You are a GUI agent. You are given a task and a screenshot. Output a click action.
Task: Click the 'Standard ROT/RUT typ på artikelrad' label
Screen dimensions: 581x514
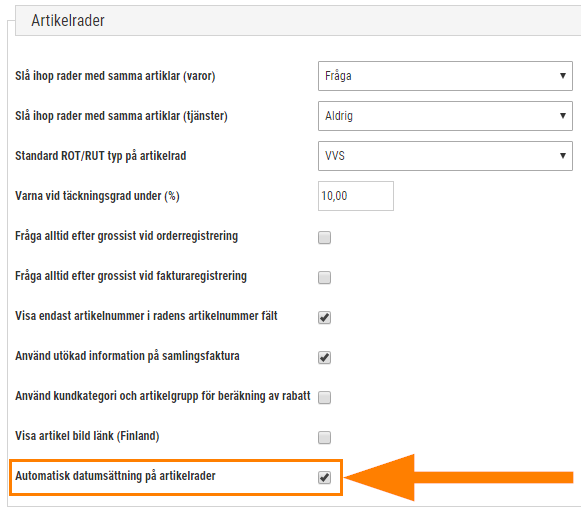[101, 156]
